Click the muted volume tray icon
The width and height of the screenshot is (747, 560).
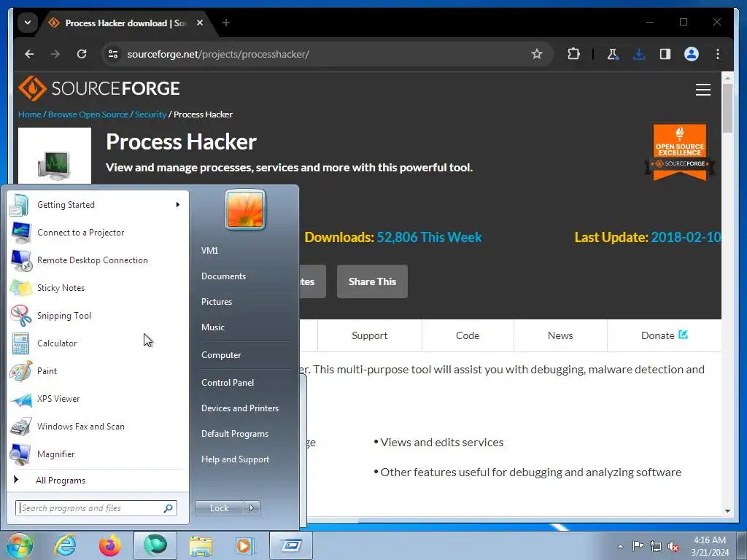tap(673, 546)
